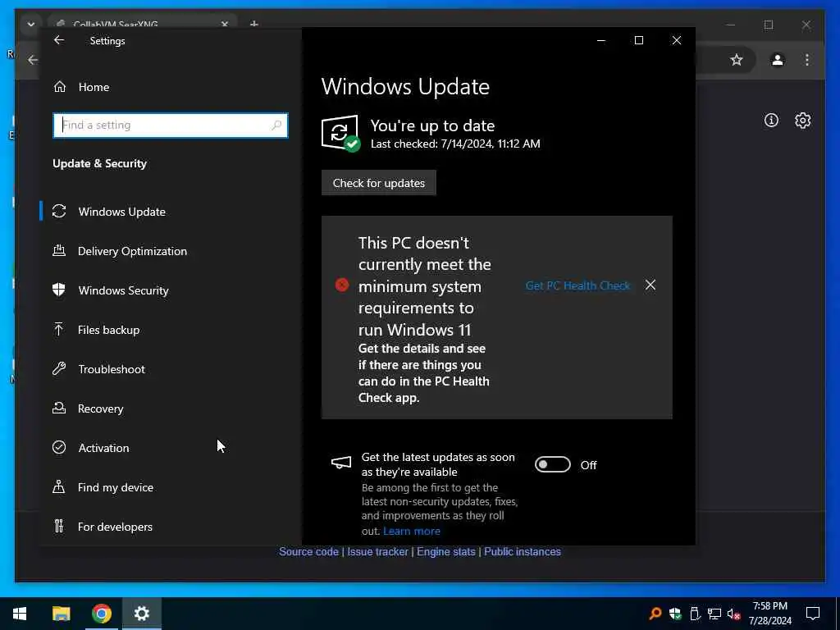
Task: Click the Troubleshoot wrench icon
Action: (x=59, y=368)
